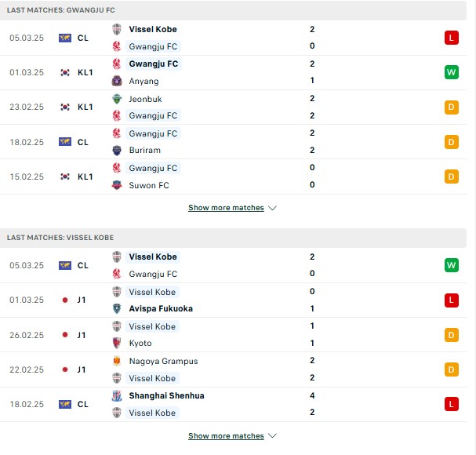Click the Suwon FC team crest icon

coord(117,185)
